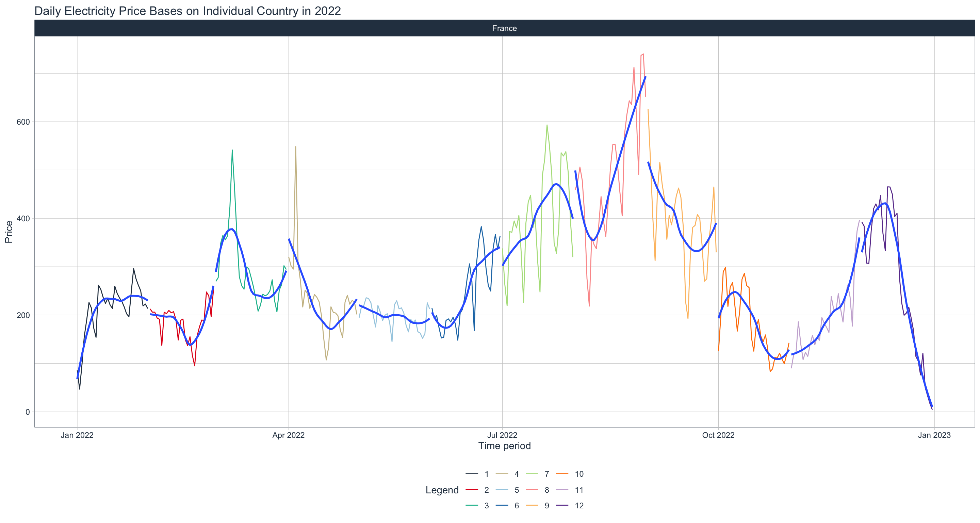The height and width of the screenshot is (523, 980).
Task: Click the Time period axis title
Action: [504, 446]
